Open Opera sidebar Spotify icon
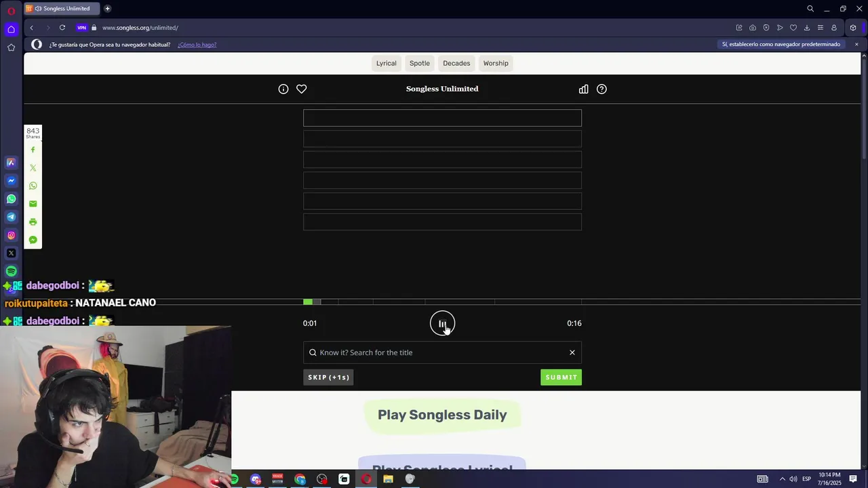The image size is (868, 488). coord(11,271)
